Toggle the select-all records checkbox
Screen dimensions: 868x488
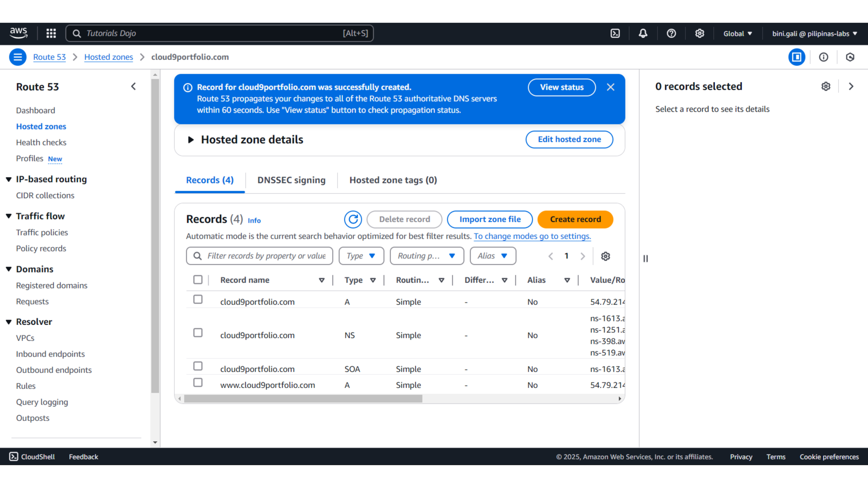(x=198, y=280)
